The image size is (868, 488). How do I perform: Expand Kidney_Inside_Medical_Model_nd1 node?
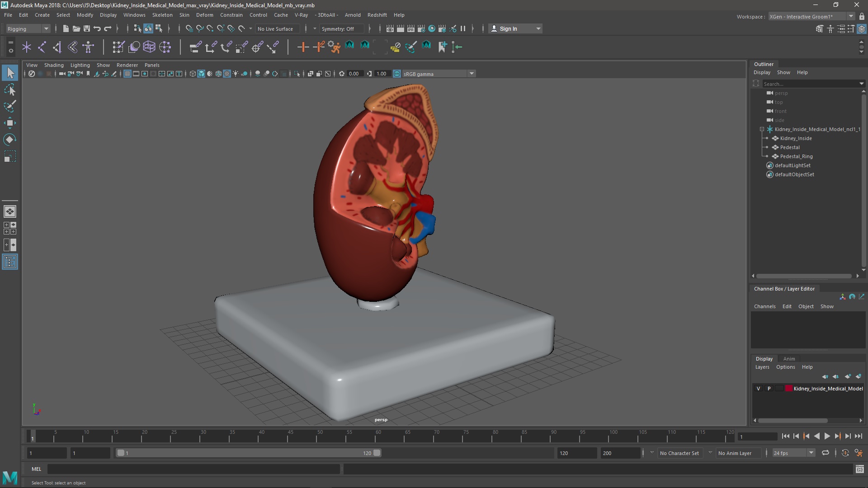[761, 129]
